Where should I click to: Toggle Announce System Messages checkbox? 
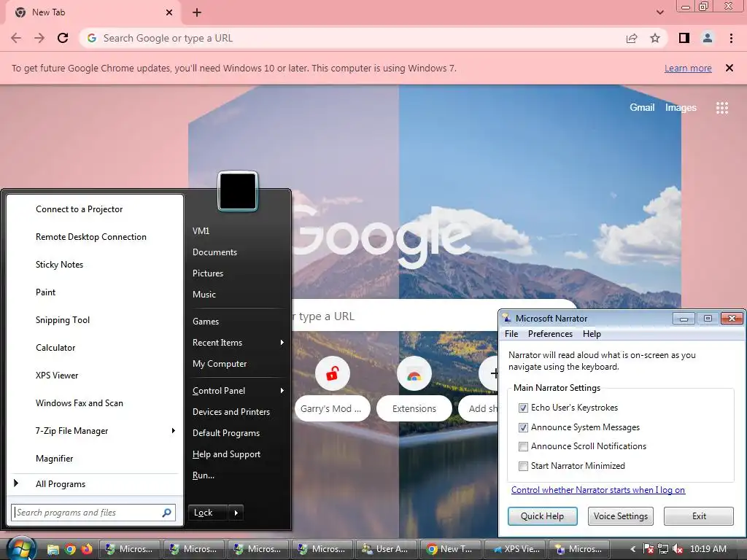tap(523, 427)
